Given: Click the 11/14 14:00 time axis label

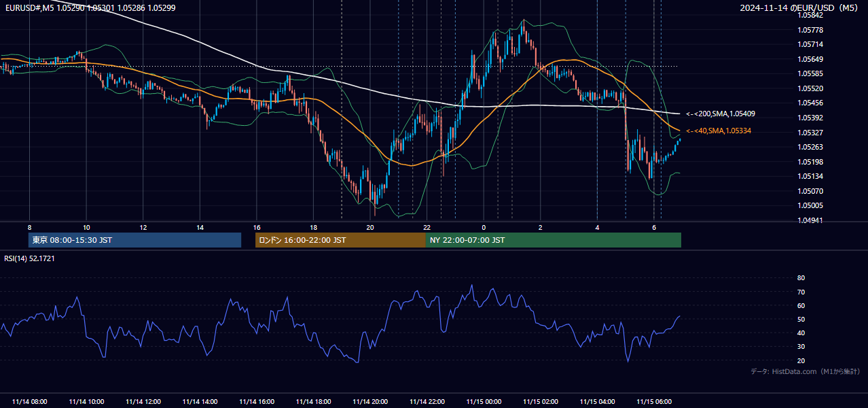Looking at the screenshot, I should coord(200,402).
